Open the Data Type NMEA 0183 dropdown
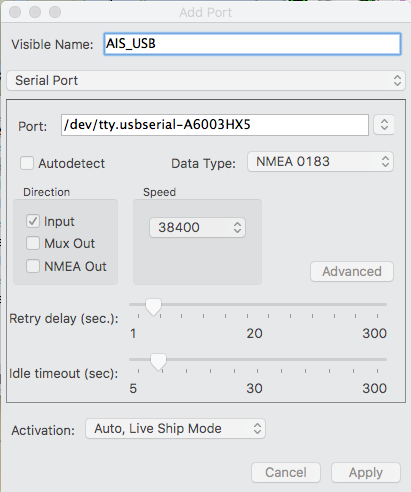Screen dimensions: 411x492 [x=320, y=162]
